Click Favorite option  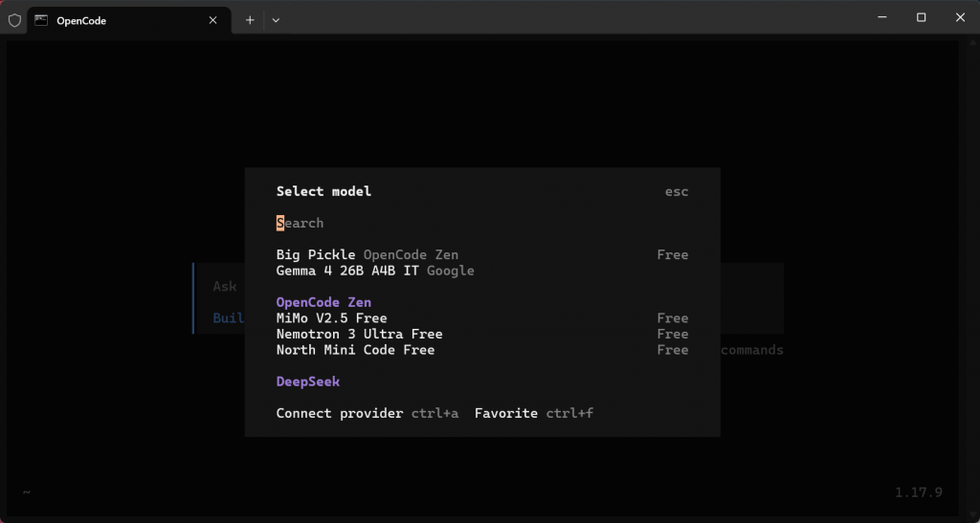point(505,413)
